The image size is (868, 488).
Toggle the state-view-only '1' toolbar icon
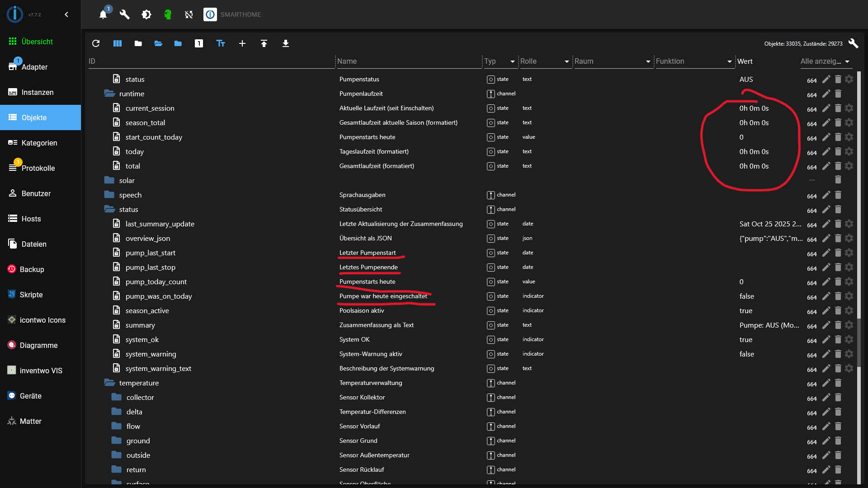pos(199,43)
